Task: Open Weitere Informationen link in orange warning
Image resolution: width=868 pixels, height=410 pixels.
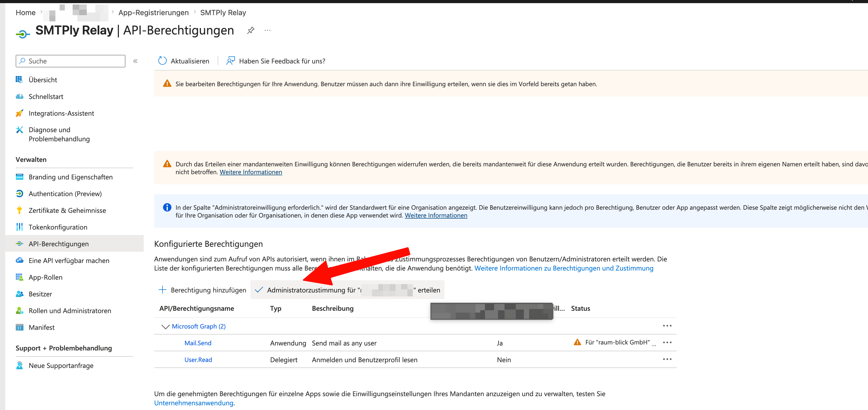Action: click(251, 172)
